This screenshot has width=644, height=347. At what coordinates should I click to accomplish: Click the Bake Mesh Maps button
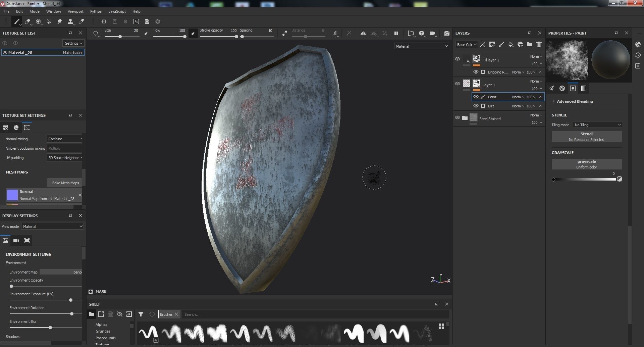64,183
